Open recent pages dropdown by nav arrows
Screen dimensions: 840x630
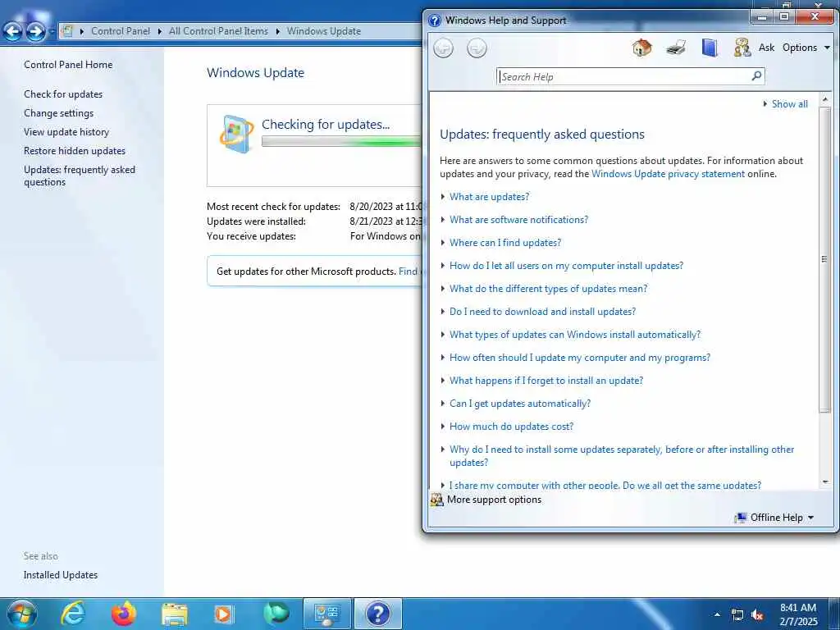click(x=52, y=32)
